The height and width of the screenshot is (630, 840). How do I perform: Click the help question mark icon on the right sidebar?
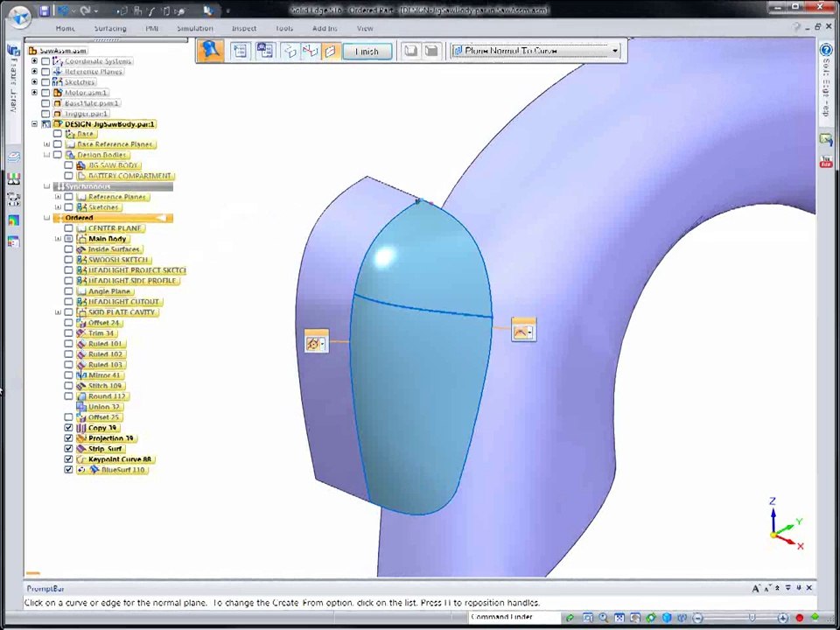825,50
